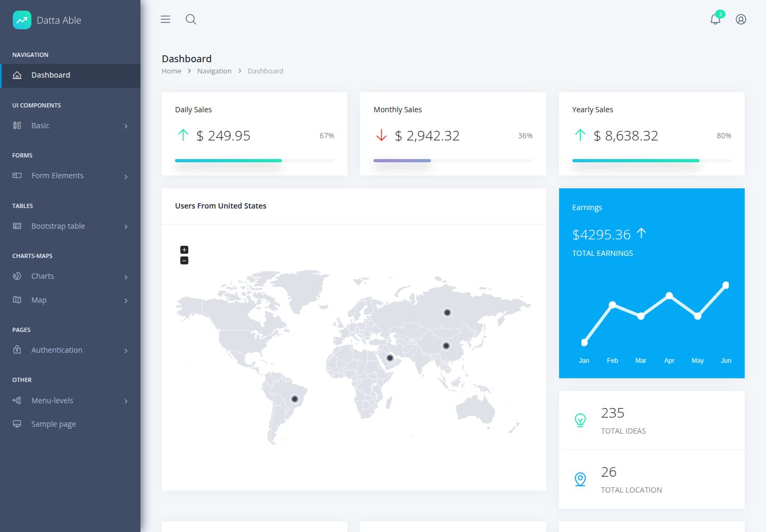
Task: Click the Authentication lock icon
Action: click(x=17, y=350)
